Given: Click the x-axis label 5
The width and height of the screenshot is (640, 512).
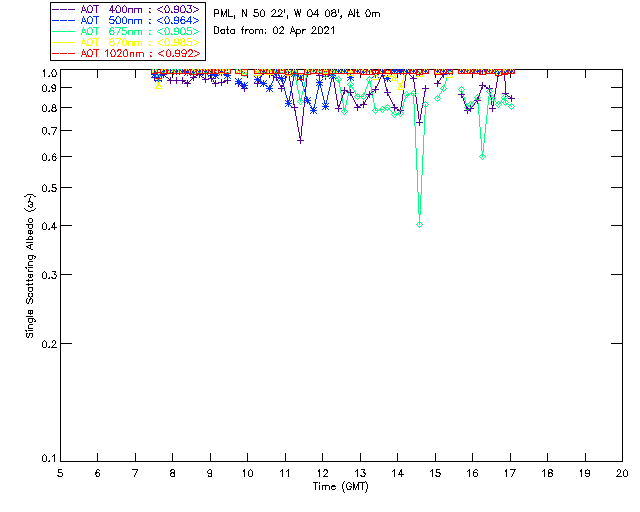Looking at the screenshot, I should pyautogui.click(x=60, y=473).
